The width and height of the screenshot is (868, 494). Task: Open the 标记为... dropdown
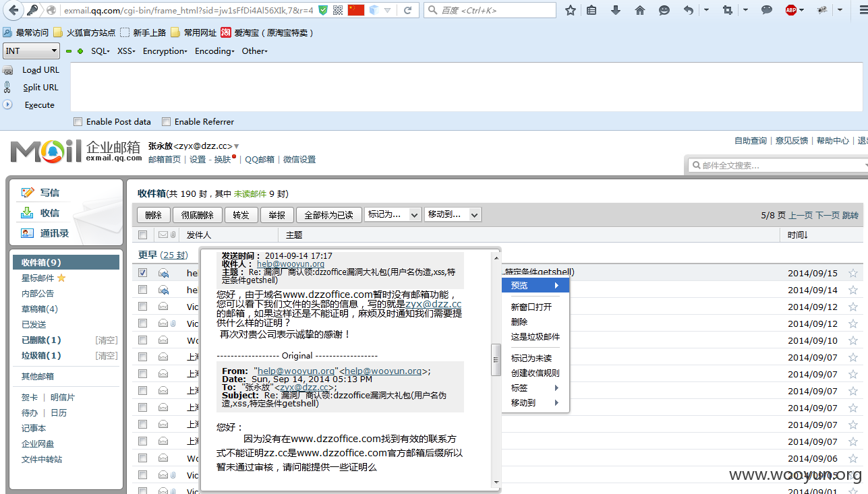point(393,214)
